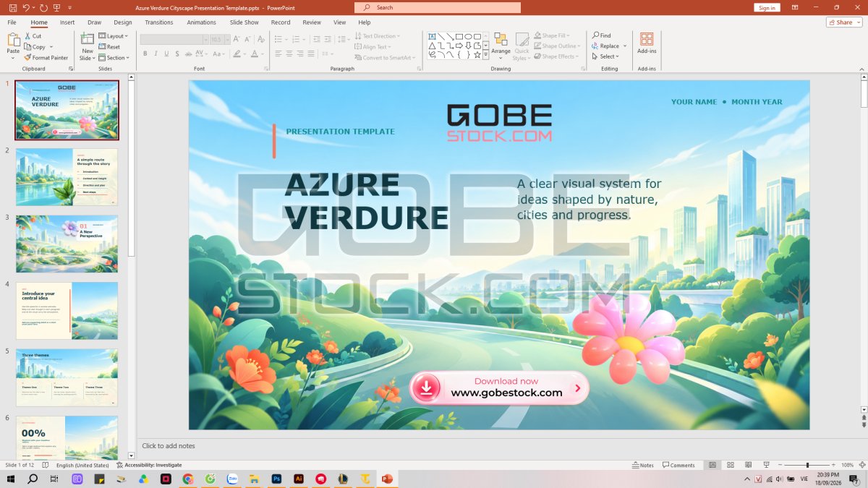Open the Select dropdown in the Editing group
The width and height of the screenshot is (868, 488).
(x=604, y=56)
